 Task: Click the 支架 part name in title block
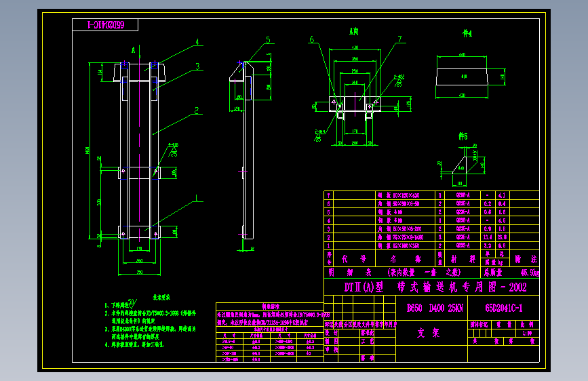point(428,333)
